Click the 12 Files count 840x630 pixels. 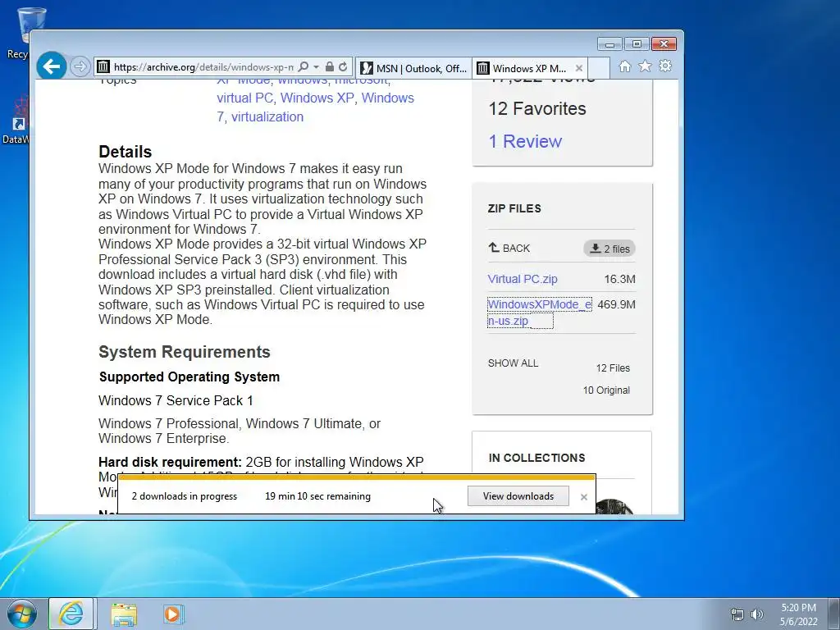[x=613, y=368]
